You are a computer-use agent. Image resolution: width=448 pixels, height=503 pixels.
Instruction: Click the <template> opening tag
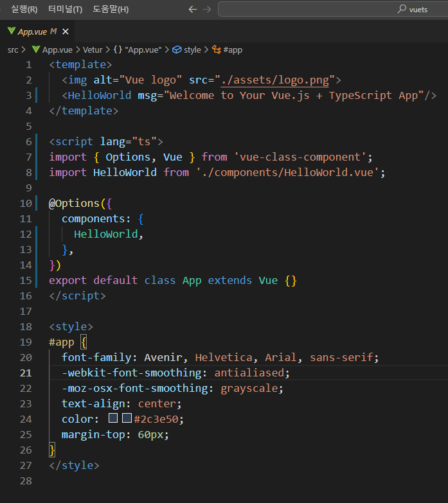(80, 65)
